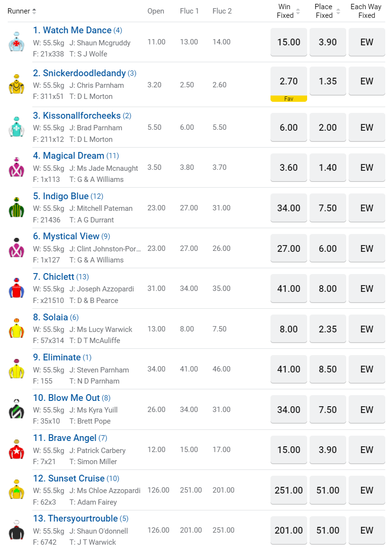Click the Solaia yellow and red silks icon
Screen dimensions: 392x550
click(x=16, y=329)
